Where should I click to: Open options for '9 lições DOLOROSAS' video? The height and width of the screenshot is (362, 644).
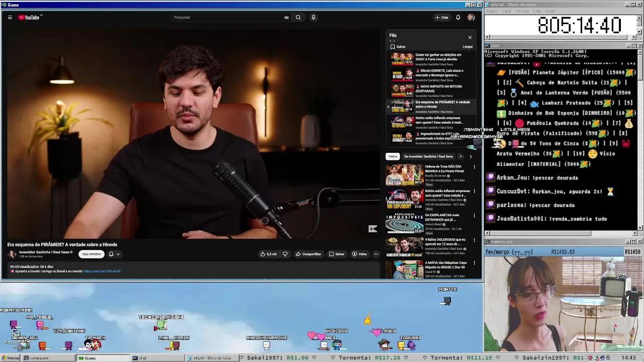pos(474,240)
